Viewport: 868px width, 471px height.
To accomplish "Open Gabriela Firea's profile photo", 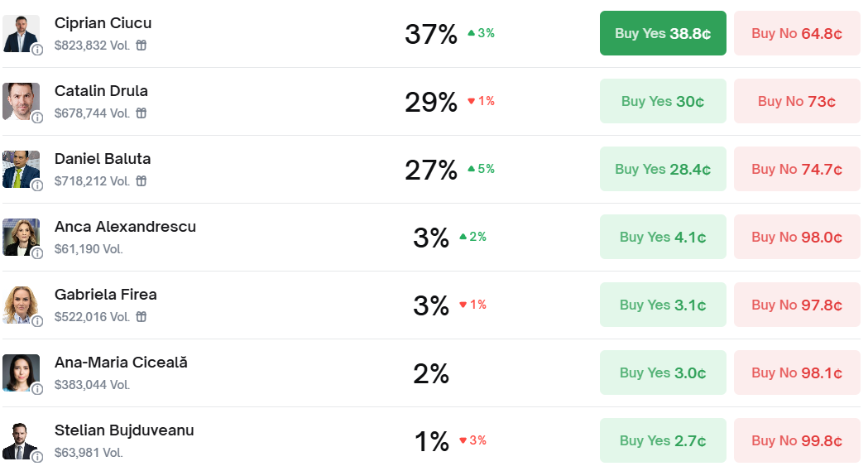I will [20, 304].
